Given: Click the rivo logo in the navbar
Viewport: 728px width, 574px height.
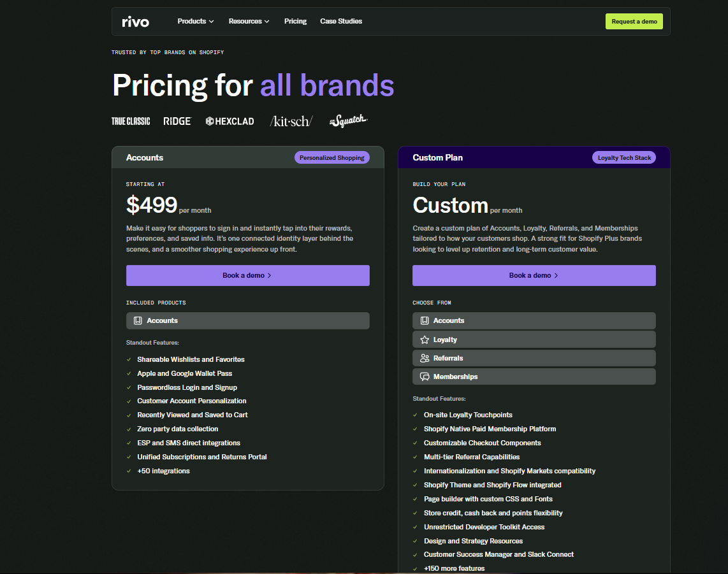Looking at the screenshot, I should [x=135, y=21].
